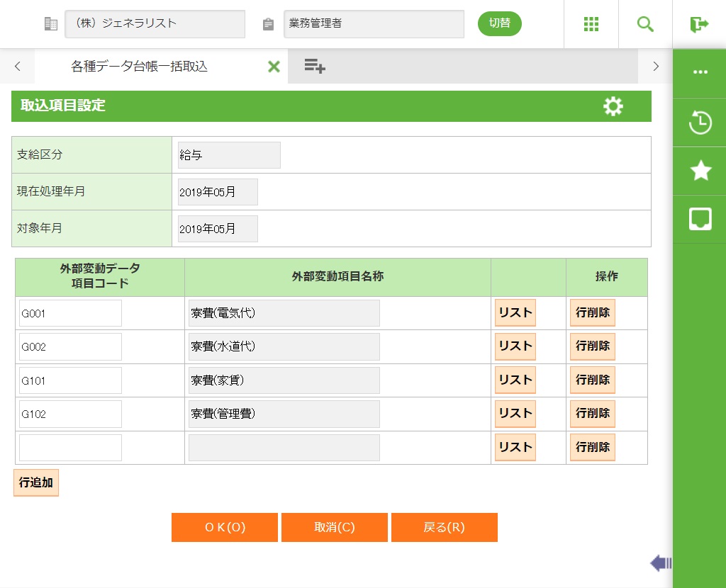The width and height of the screenshot is (726, 588).
Task: Open the apps grid menu icon
Action: click(591, 24)
